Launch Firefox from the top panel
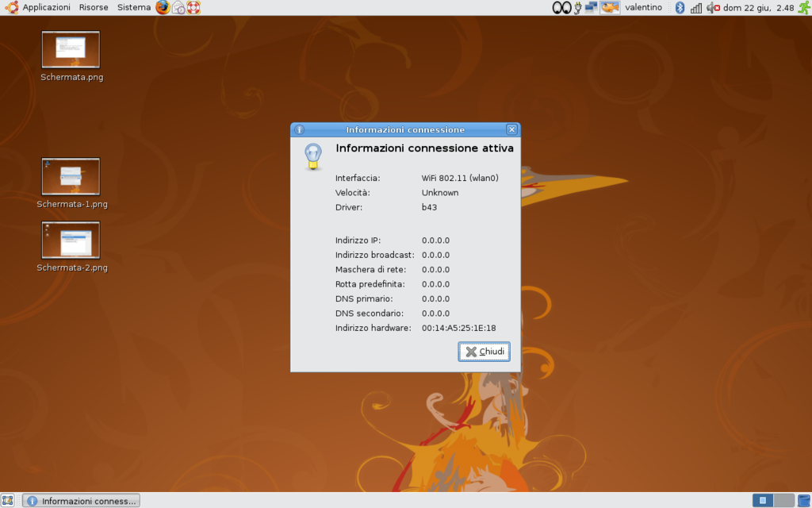 click(163, 8)
